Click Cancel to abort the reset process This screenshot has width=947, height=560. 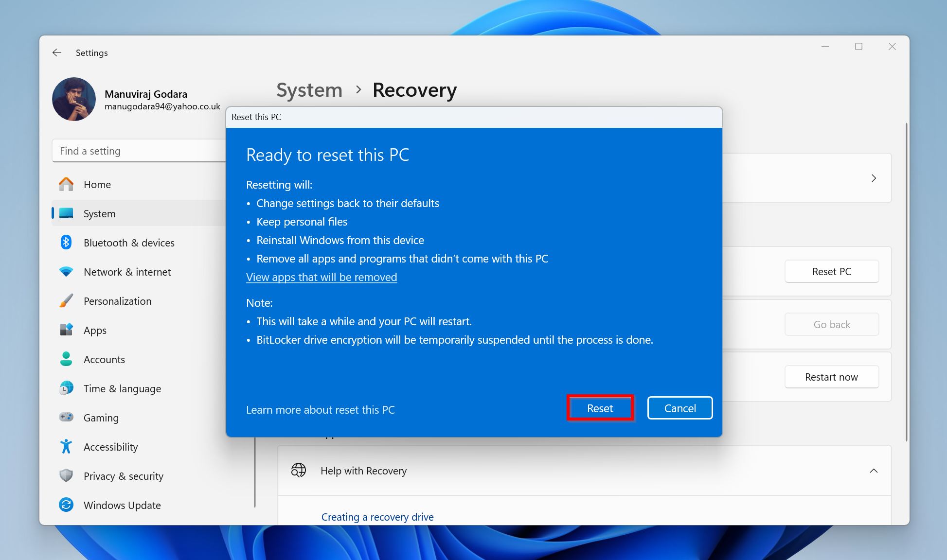click(680, 407)
